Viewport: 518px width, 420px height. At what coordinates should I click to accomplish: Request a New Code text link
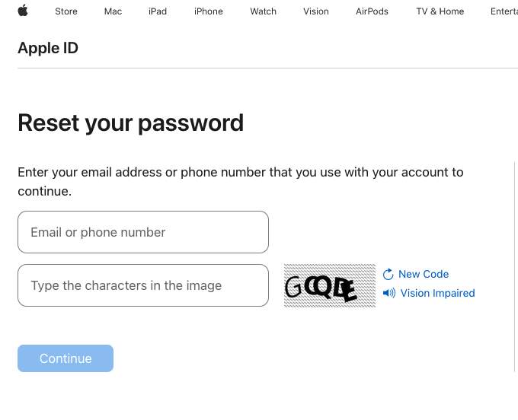coord(424,274)
